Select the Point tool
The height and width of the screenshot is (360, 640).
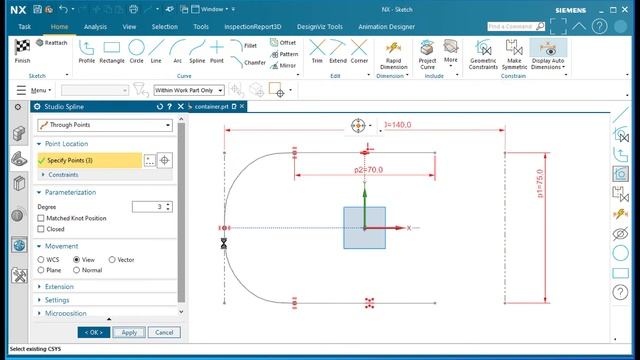(217, 51)
